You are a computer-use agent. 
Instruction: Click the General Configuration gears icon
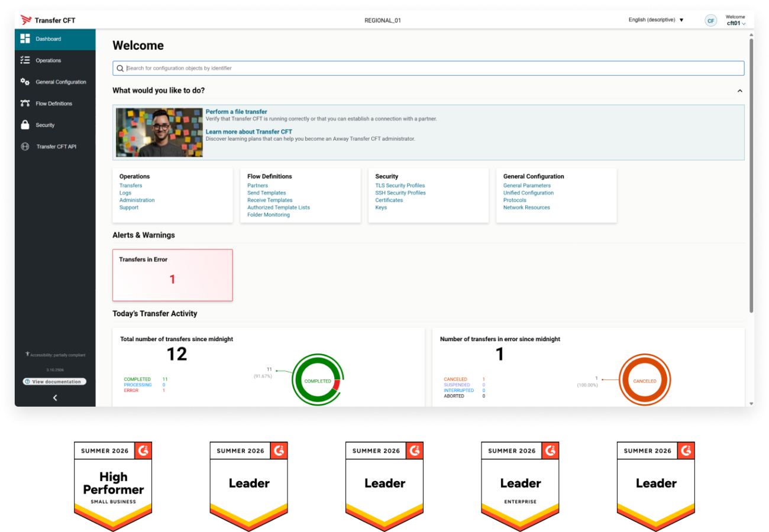click(x=25, y=82)
